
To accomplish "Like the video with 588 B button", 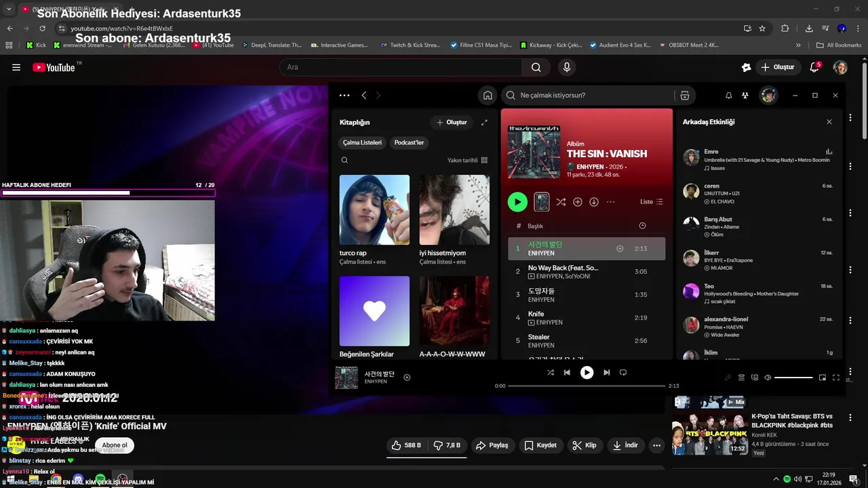I will coord(406,445).
